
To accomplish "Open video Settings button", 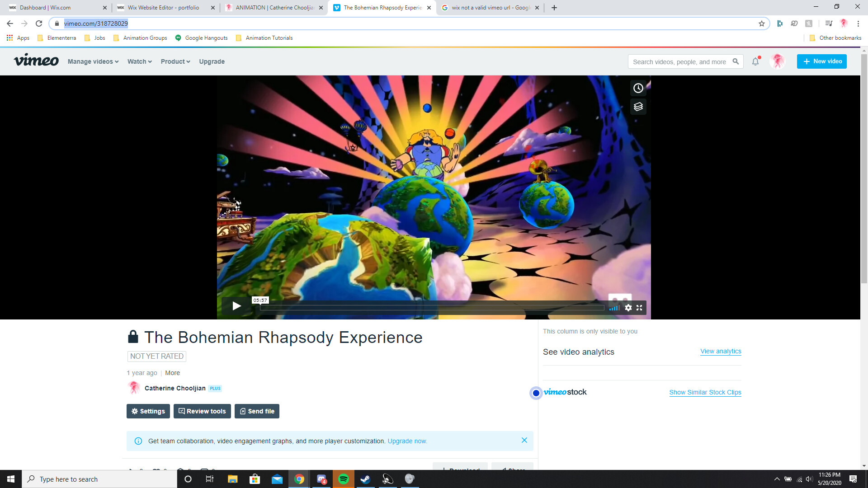I will [x=148, y=411].
